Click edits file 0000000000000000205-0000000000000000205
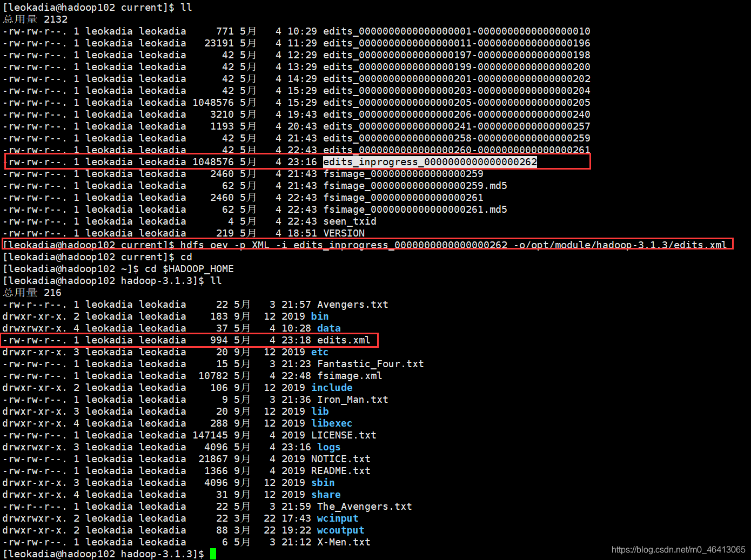Viewport: 751px width, 560px height. tap(457, 103)
